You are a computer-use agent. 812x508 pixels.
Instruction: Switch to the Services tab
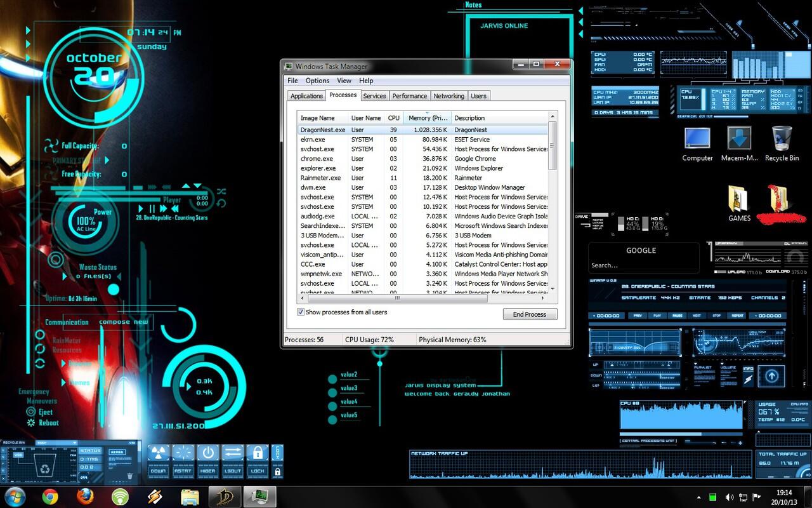tap(374, 96)
